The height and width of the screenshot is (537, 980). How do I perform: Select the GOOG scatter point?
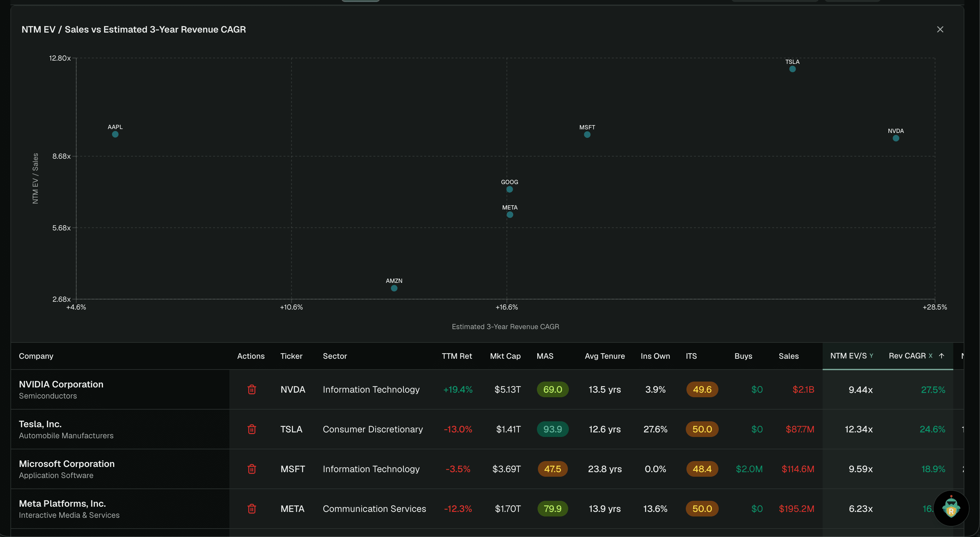click(510, 189)
